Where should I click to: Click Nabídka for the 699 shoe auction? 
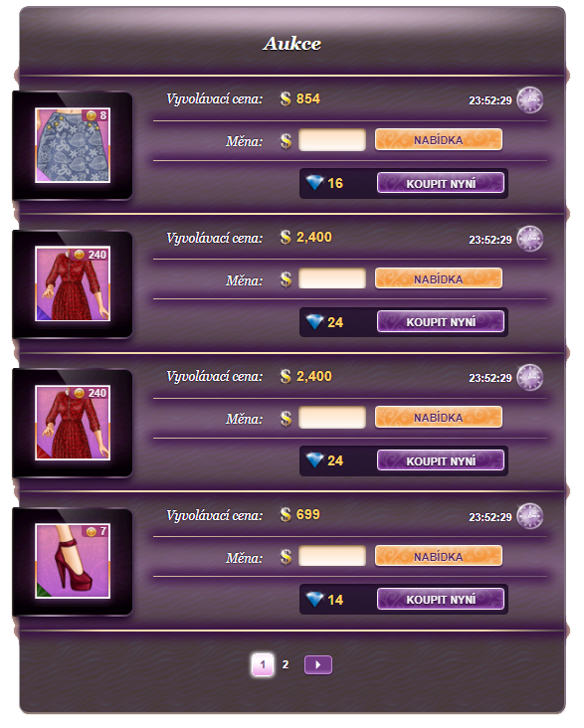(438, 556)
